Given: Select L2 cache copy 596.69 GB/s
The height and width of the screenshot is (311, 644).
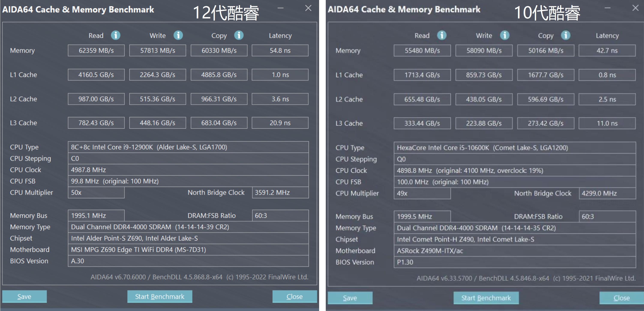Looking at the screenshot, I should 546,99.
